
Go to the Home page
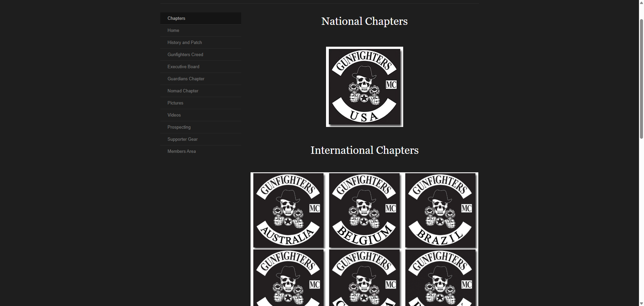point(201,30)
